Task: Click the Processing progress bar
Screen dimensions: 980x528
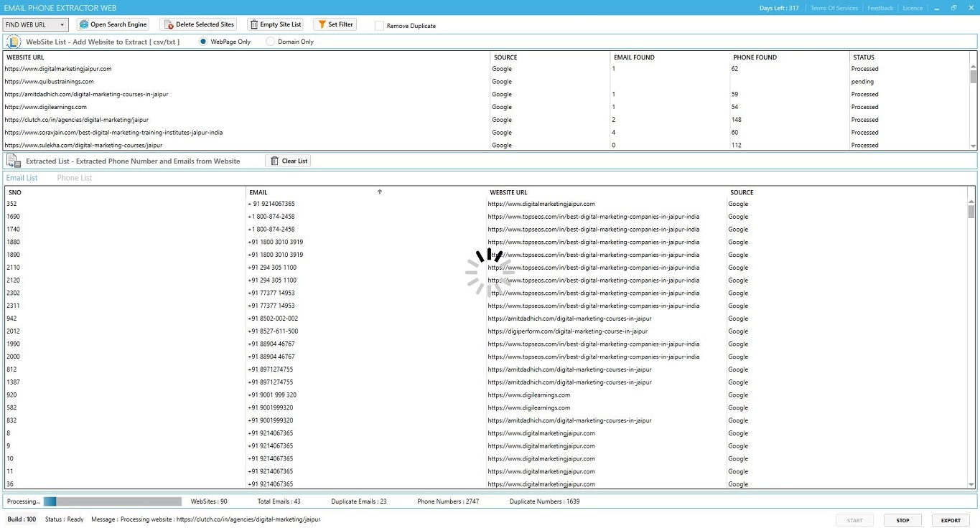Action: point(113,501)
